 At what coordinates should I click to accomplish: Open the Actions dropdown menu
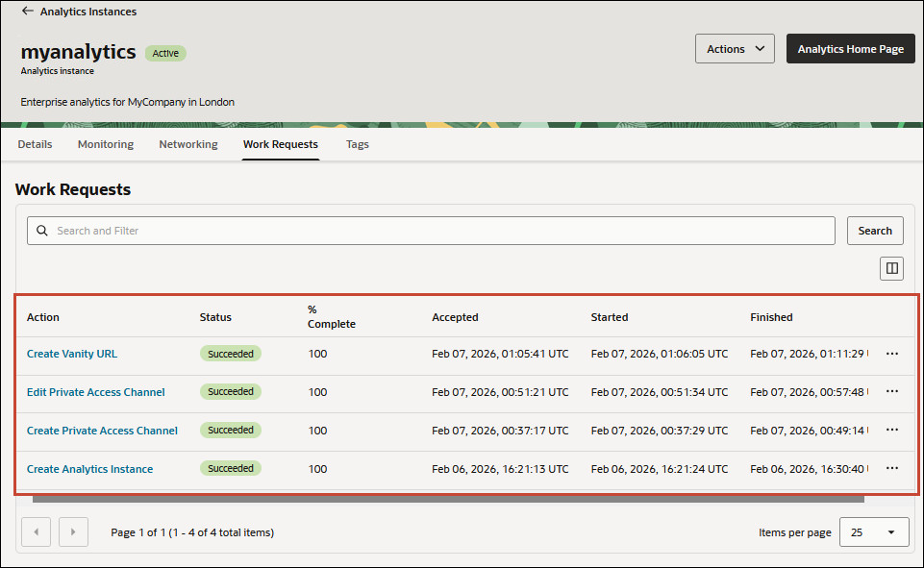pyautogui.click(x=734, y=48)
